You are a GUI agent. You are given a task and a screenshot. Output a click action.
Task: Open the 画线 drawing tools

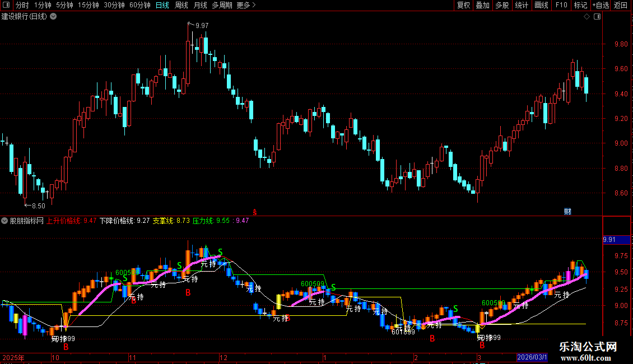[x=541, y=5]
